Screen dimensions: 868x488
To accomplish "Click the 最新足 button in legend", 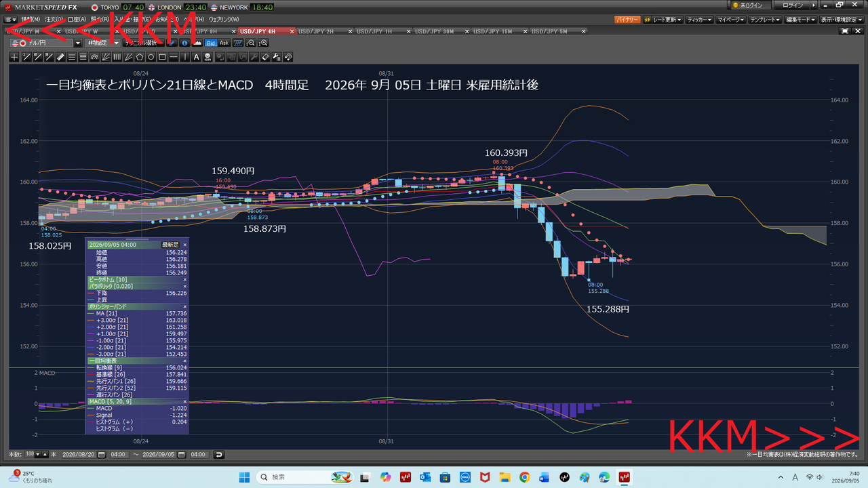I will pyautogui.click(x=170, y=245).
